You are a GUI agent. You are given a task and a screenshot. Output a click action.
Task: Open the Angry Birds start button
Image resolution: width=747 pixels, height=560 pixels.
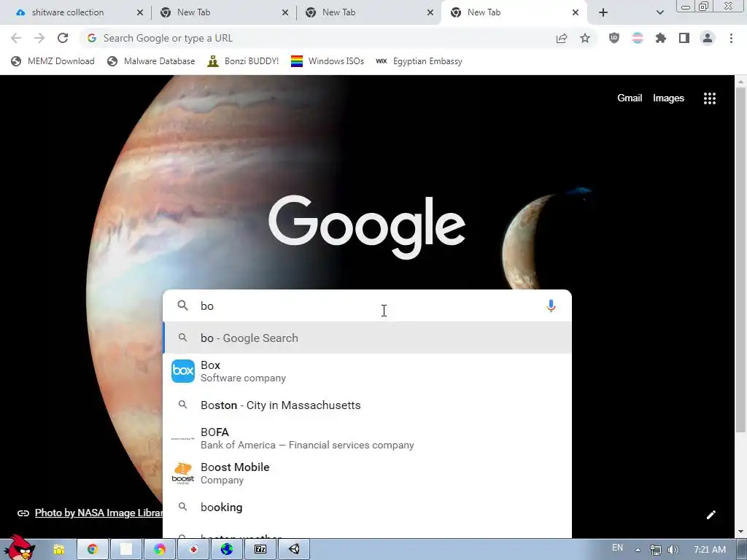[20, 548]
